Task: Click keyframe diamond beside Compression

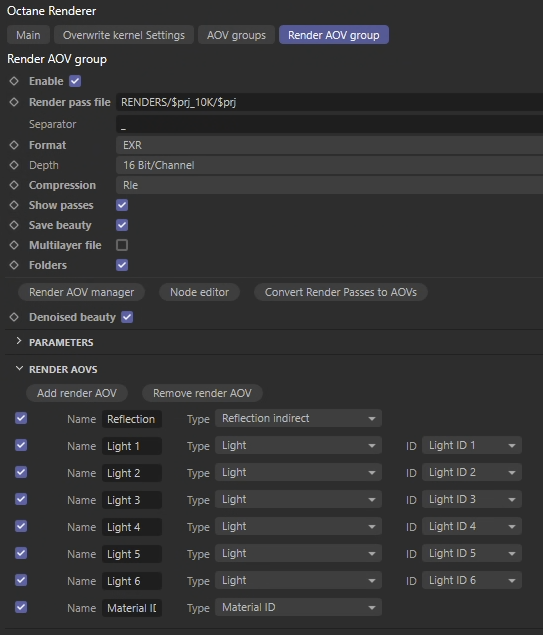Action: [14, 185]
